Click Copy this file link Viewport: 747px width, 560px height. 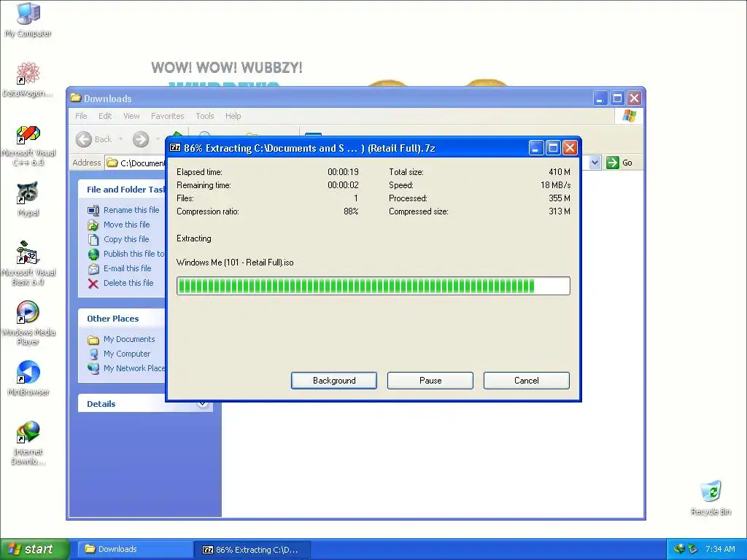pos(126,239)
